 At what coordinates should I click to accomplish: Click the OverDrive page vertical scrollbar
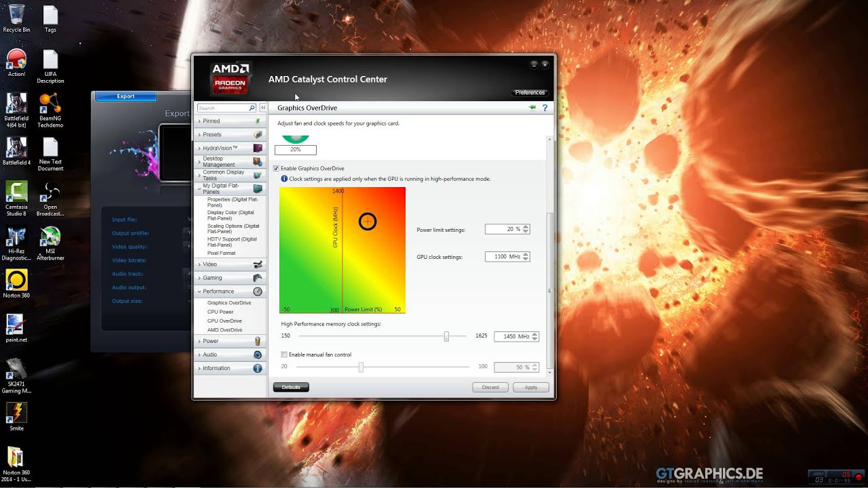click(551, 290)
